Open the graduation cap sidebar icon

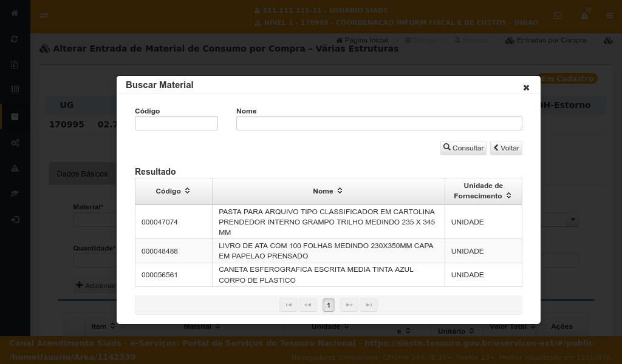tap(15, 194)
